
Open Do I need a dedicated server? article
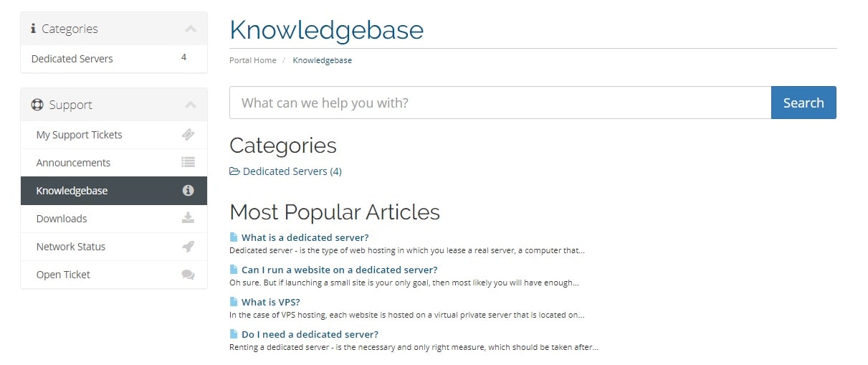pos(310,334)
